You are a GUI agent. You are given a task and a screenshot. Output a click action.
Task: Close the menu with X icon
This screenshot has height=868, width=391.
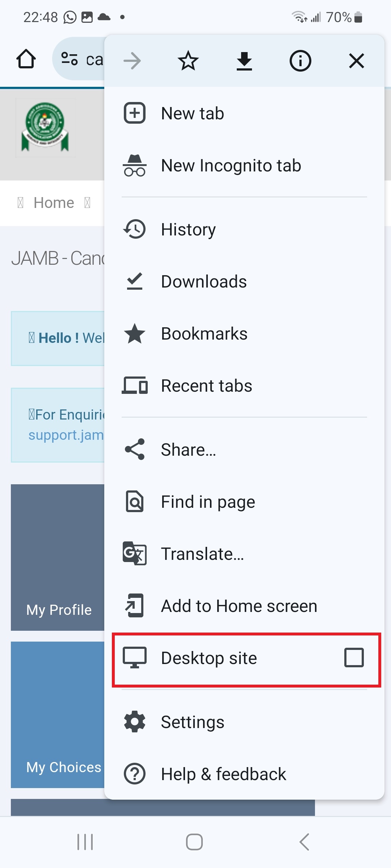(x=356, y=61)
